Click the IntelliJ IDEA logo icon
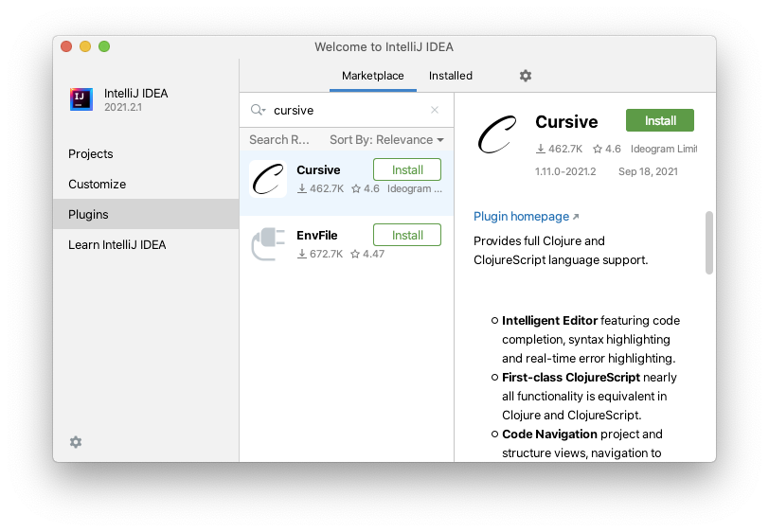Viewport: 769px width, 532px height. (x=80, y=99)
